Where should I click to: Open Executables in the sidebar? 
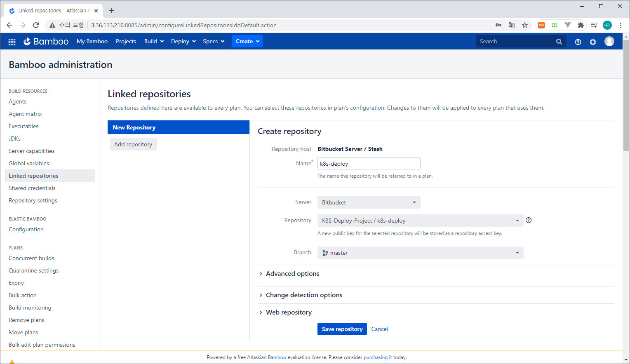click(24, 126)
